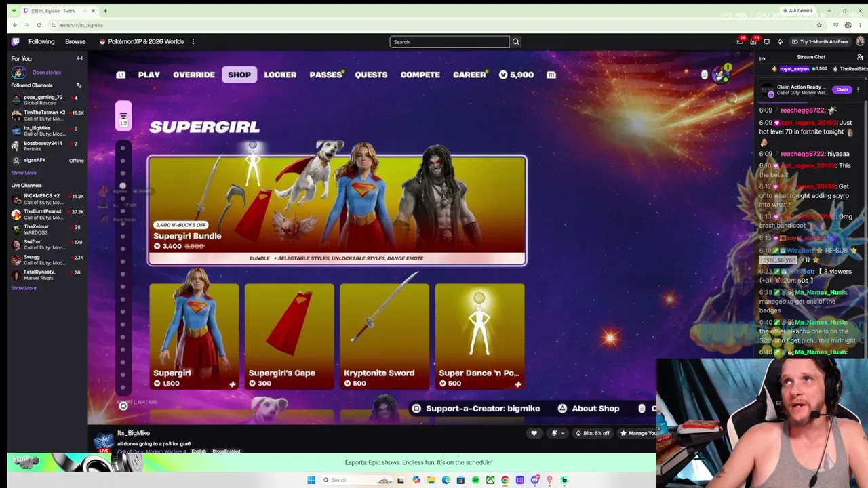Open the user profile avatar menu
The image size is (868, 488).
tap(860, 42)
